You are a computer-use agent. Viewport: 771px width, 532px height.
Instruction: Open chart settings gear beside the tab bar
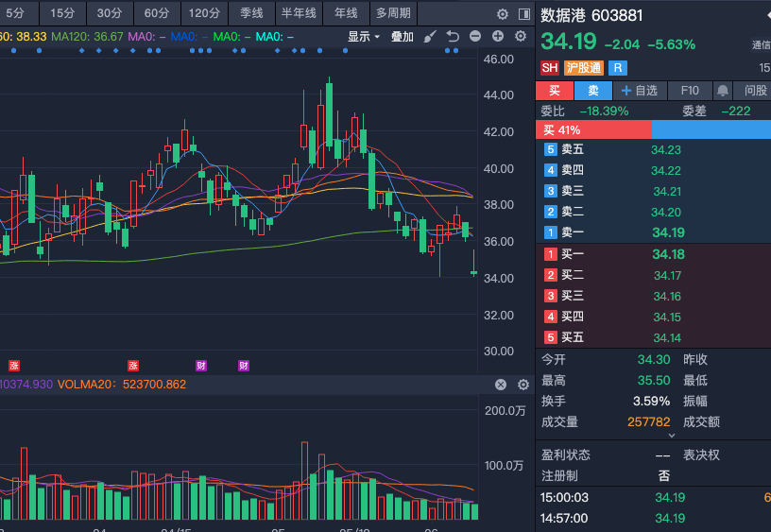[502, 14]
